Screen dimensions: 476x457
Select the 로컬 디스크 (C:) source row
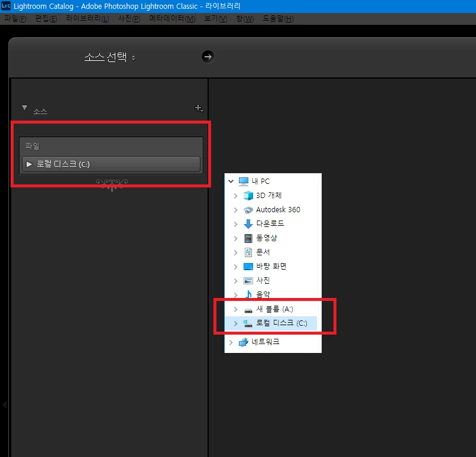tap(111, 164)
